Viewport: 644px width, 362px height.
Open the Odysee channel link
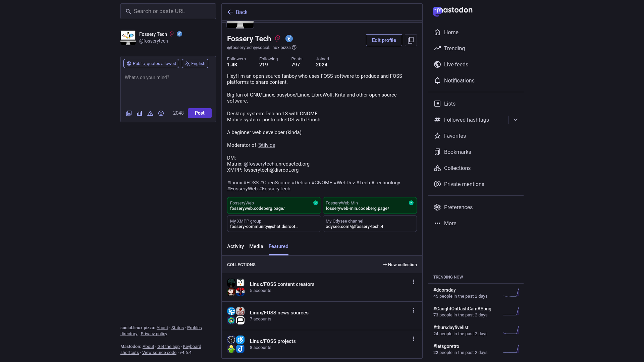pyautogui.click(x=354, y=227)
